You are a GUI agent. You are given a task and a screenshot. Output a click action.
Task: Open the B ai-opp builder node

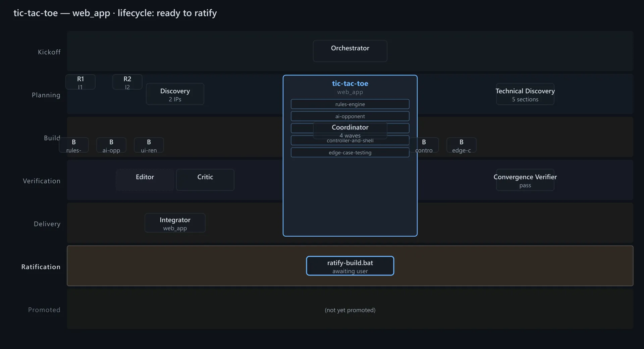point(111,145)
